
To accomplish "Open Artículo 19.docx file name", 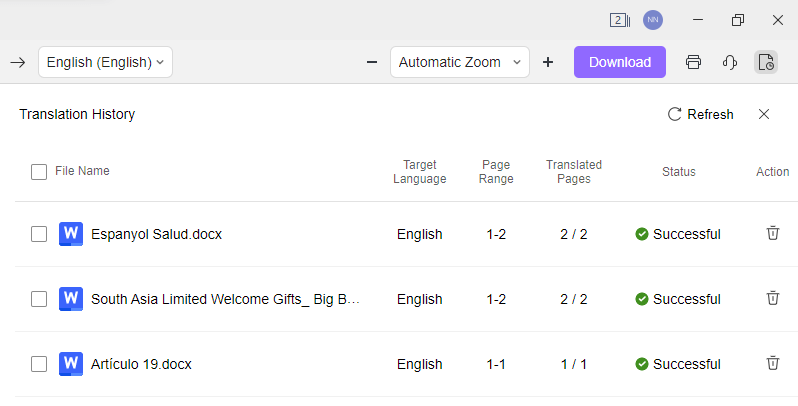I will [x=141, y=364].
